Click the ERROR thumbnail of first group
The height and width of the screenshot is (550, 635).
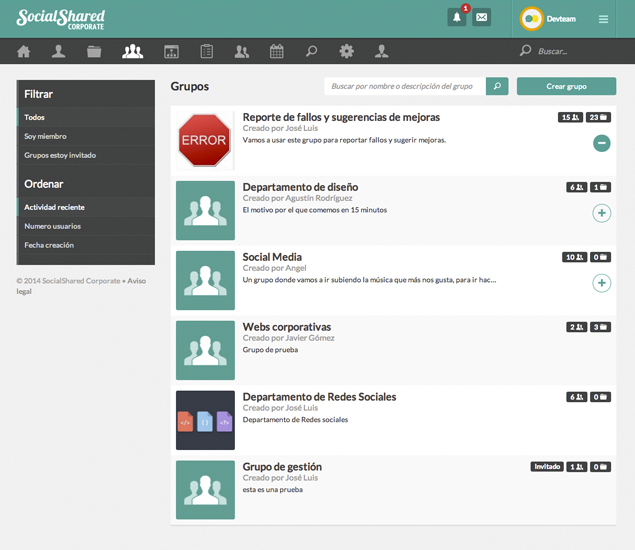click(x=204, y=141)
